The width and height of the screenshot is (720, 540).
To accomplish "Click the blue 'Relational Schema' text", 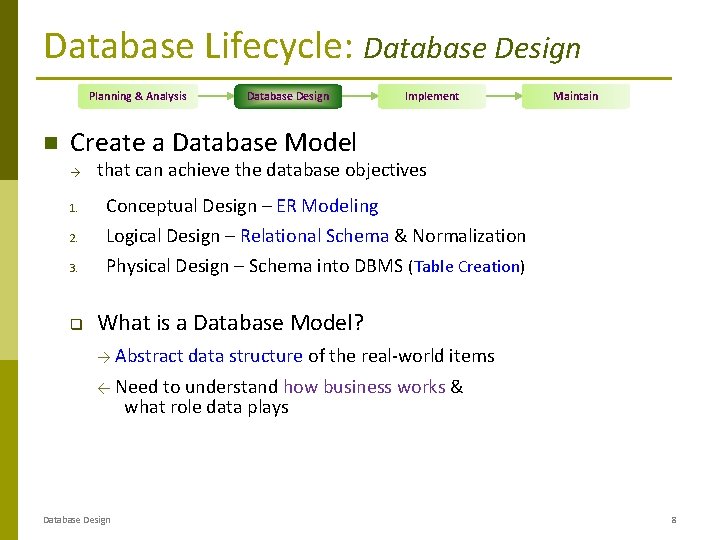I will 315,236.
